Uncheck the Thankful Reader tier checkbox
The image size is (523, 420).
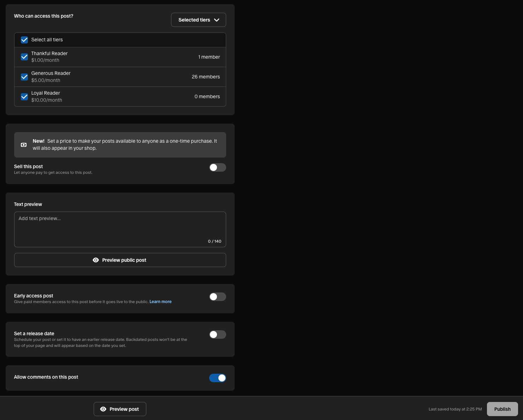[24, 57]
